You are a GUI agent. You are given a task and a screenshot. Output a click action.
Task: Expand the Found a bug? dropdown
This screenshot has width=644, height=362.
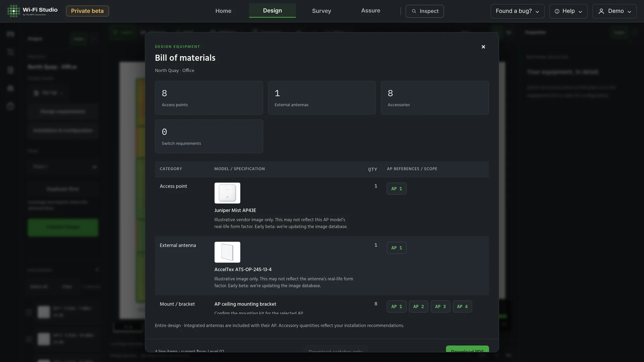[518, 11]
